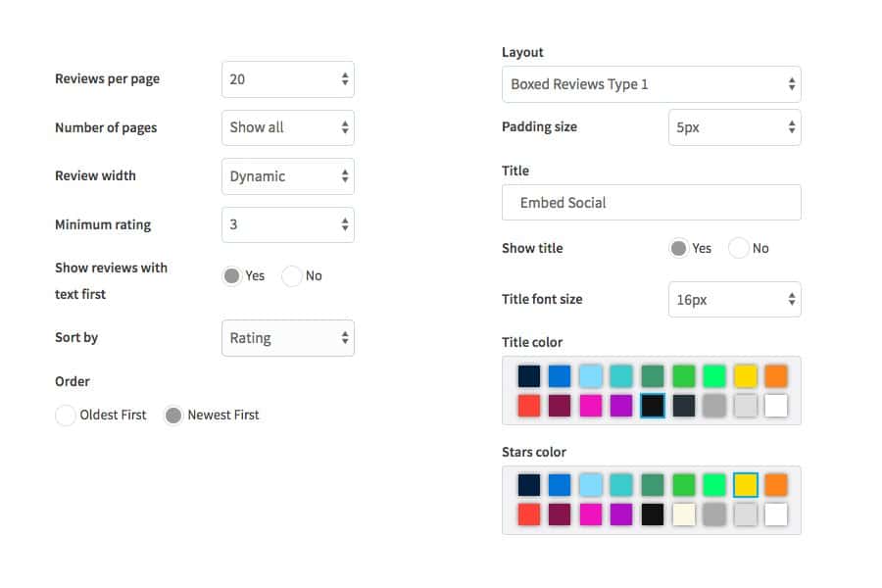
Task: Open the Reviews per page dropdown
Action: (287, 79)
